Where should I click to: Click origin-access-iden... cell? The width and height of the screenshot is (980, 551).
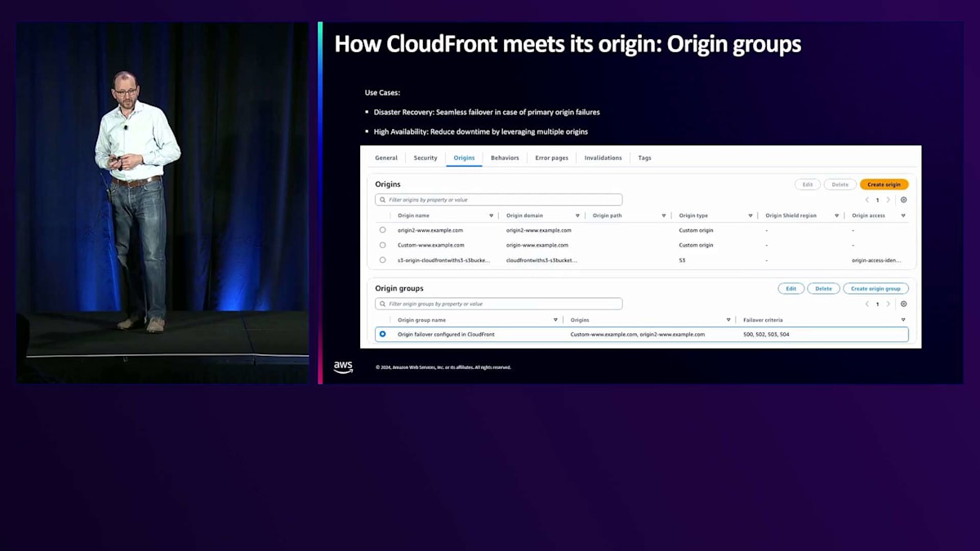click(x=876, y=260)
